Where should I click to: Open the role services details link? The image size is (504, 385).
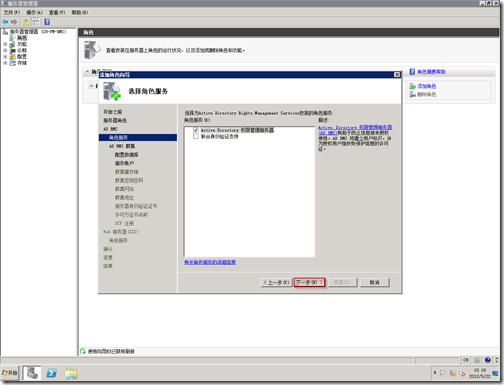click(210, 262)
